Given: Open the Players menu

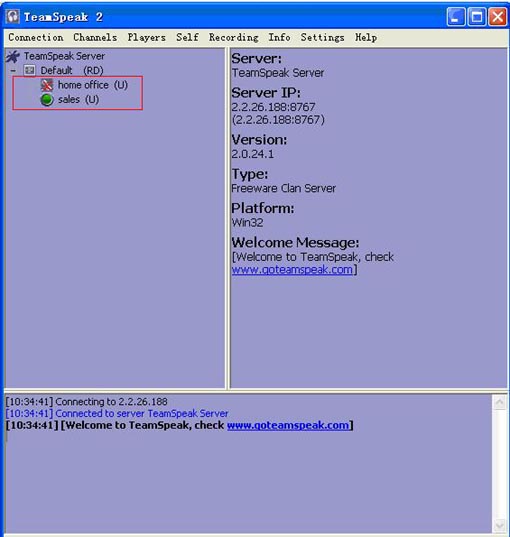Looking at the screenshot, I should pyautogui.click(x=147, y=37).
